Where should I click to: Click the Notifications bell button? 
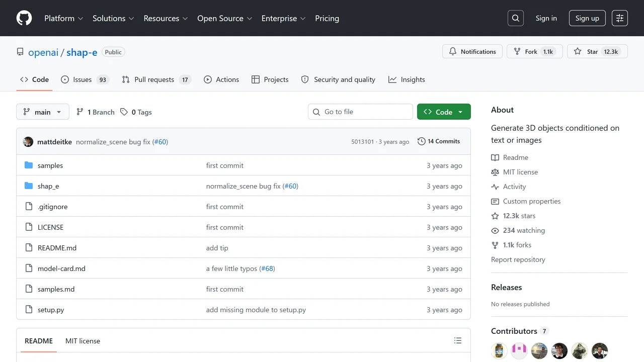472,51
